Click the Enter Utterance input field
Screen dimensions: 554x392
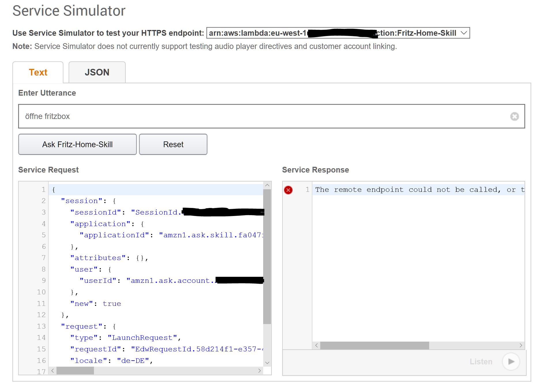tap(259, 116)
